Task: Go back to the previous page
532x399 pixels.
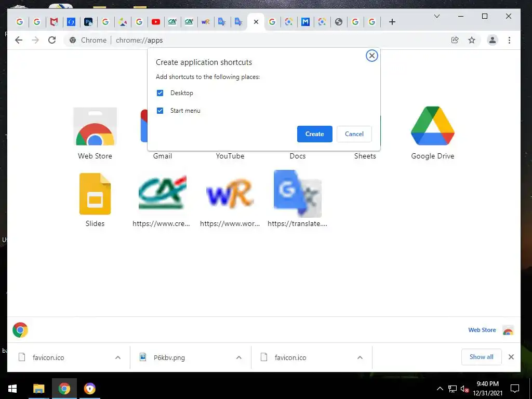Action: click(x=19, y=40)
